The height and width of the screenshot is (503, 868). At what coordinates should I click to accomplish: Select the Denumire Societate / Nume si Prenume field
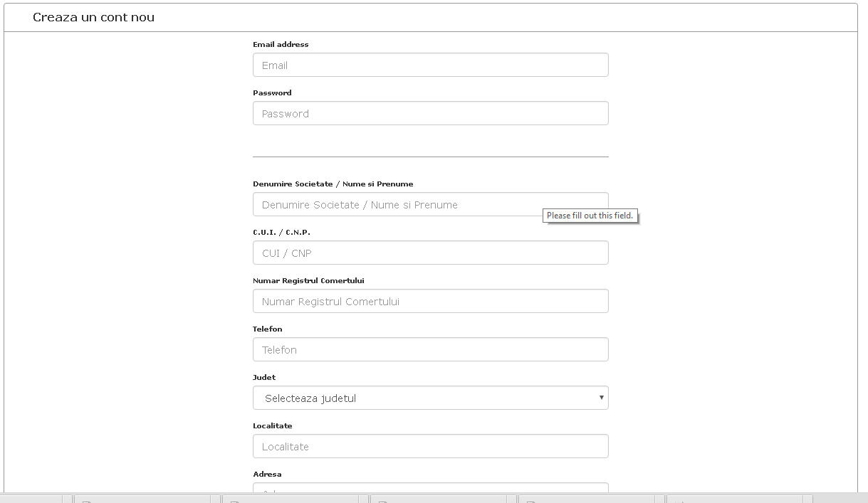click(x=430, y=204)
